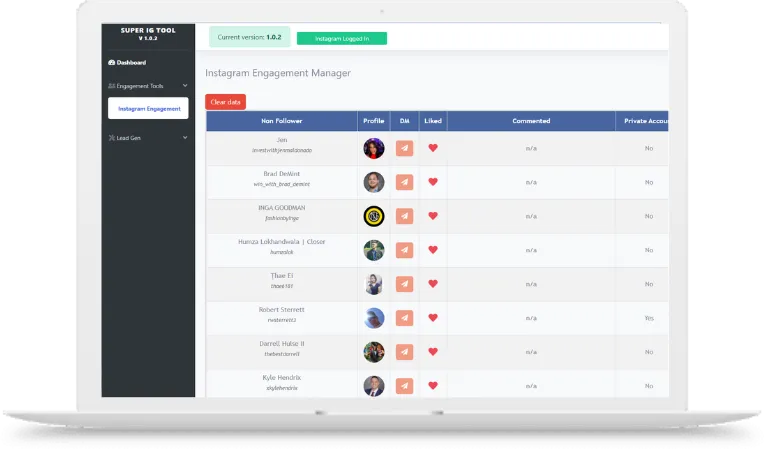
Task: Click the heart for Darrell Hulse II
Action: [x=433, y=351]
